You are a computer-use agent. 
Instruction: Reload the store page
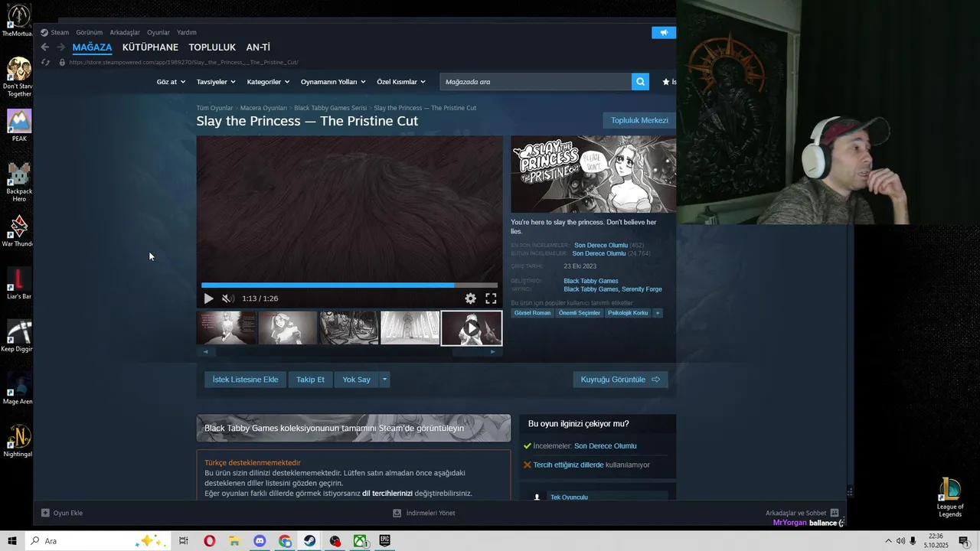pos(45,62)
